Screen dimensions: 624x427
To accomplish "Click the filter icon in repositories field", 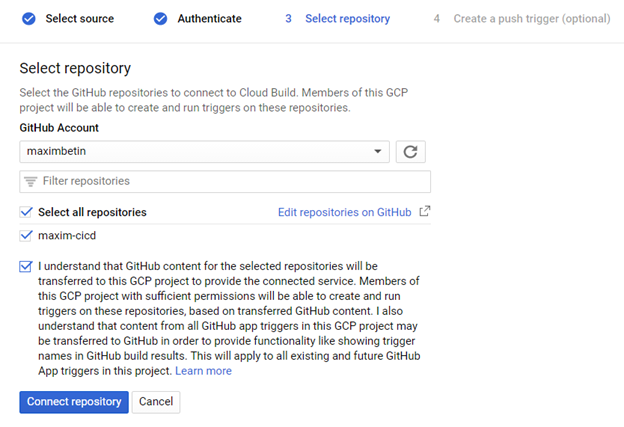I will (x=31, y=182).
